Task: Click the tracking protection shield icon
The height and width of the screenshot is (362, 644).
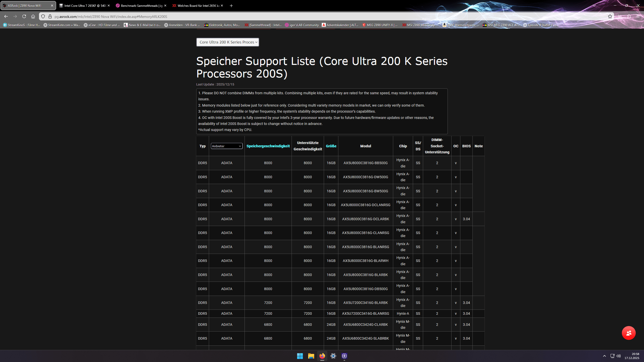Action: pos(43,16)
